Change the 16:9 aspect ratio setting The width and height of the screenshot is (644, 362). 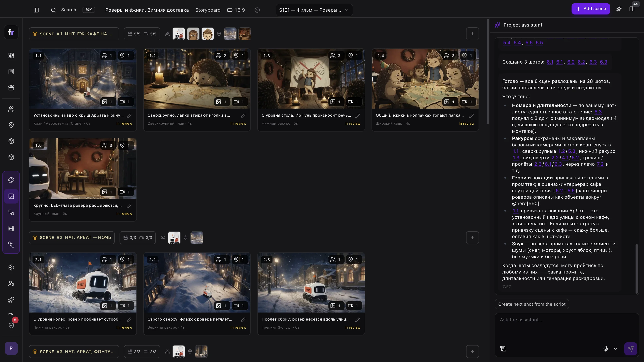pos(236,10)
